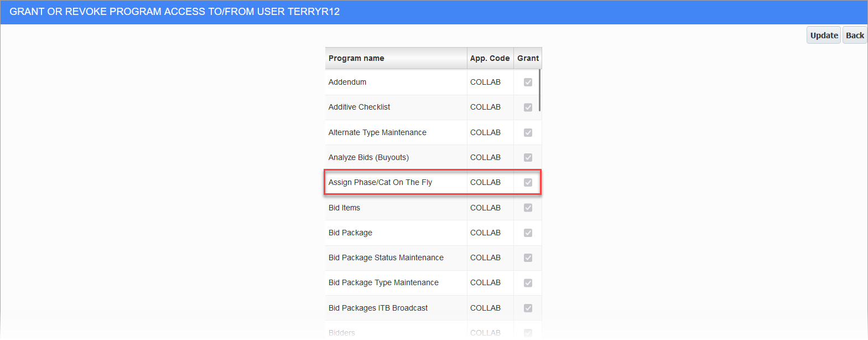Viewport: 868px width, 340px height.
Task: Toggle Grant checkbox for Addendum
Action: point(528,82)
